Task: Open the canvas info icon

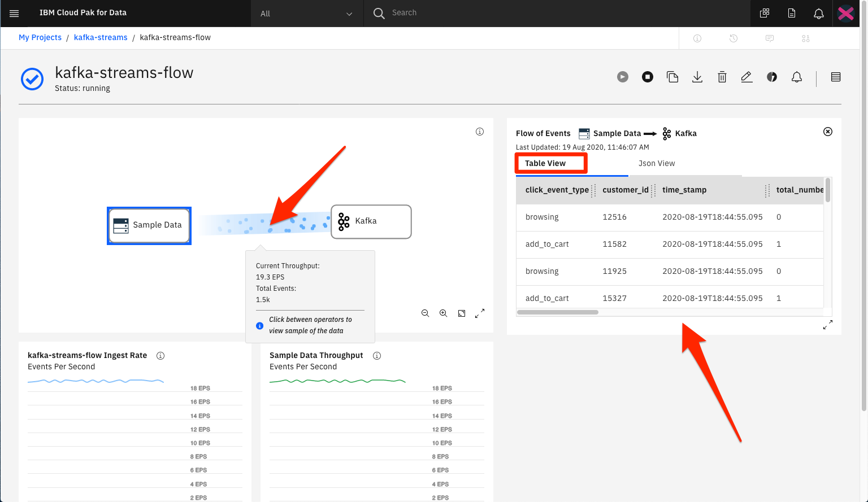Action: tap(480, 132)
